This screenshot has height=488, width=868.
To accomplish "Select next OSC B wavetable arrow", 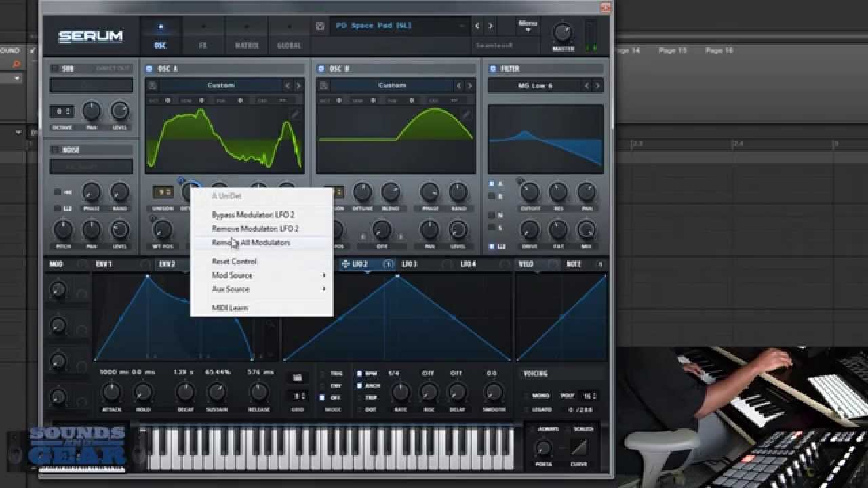I will (x=469, y=85).
